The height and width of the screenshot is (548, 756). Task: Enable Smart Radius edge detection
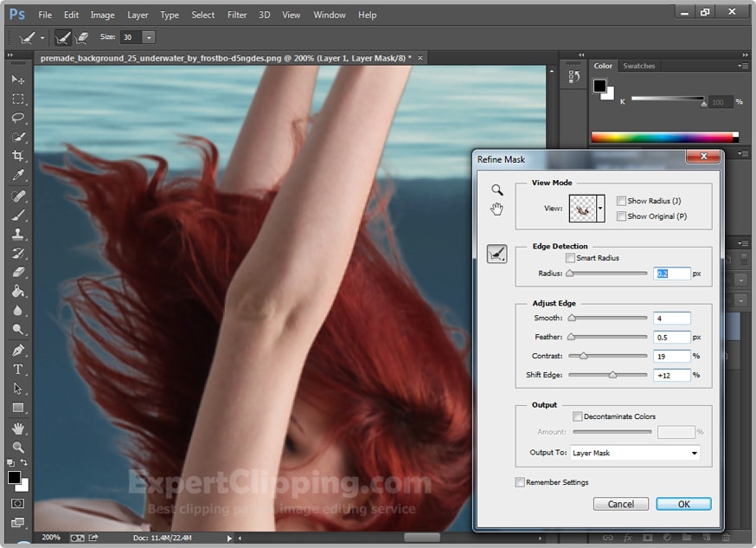[570, 257]
